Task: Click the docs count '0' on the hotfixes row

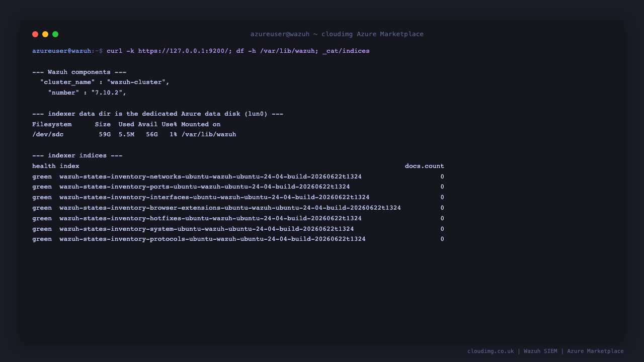Action: tap(442, 218)
